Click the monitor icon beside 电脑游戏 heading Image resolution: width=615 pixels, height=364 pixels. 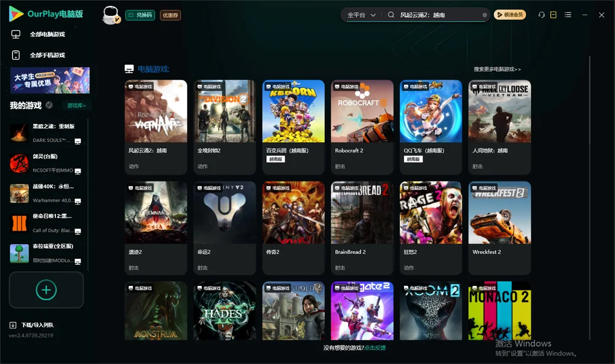click(x=129, y=69)
